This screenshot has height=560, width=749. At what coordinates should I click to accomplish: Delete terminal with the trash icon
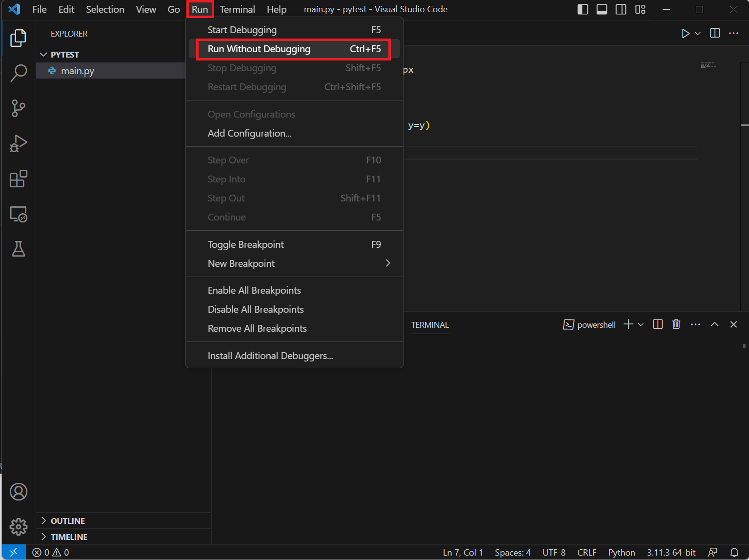point(676,324)
